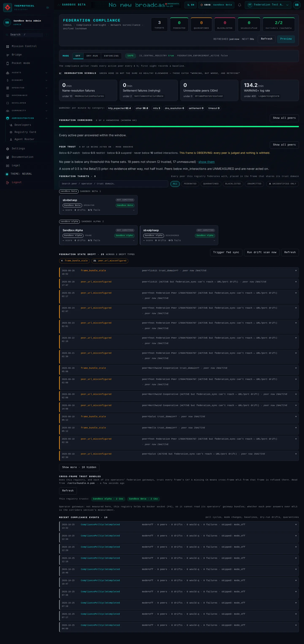Click the TheProtocol Registry logo
This screenshot has width=304, height=644.
[x=8, y=8]
